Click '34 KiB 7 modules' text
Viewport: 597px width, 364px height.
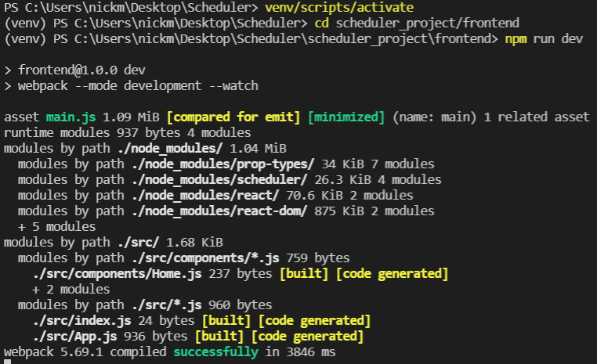[378, 164]
